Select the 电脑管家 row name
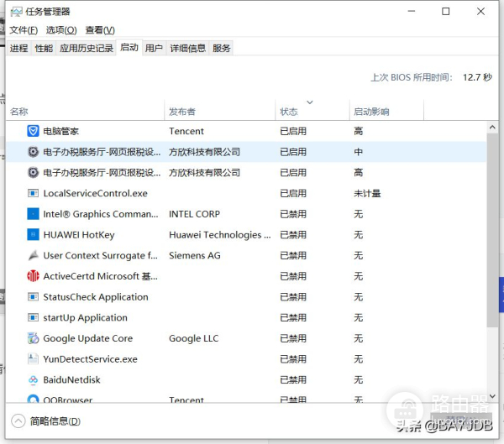The image size is (504, 444). [60, 131]
